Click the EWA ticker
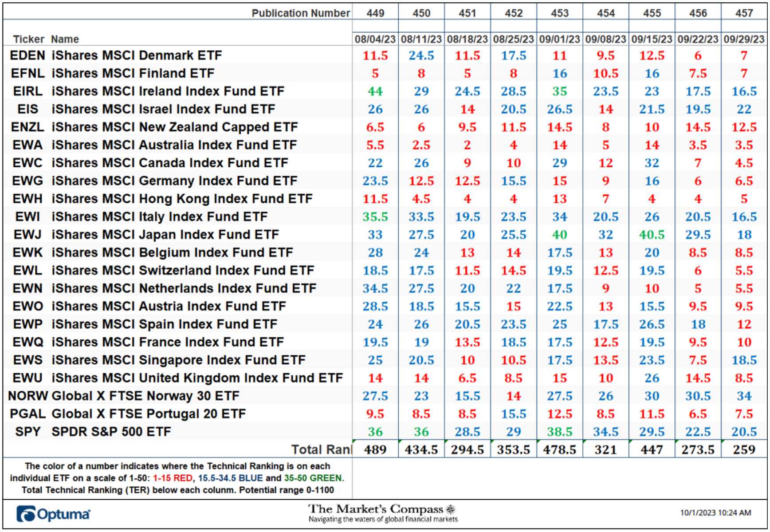This screenshot has width=770, height=532. pos(27,145)
